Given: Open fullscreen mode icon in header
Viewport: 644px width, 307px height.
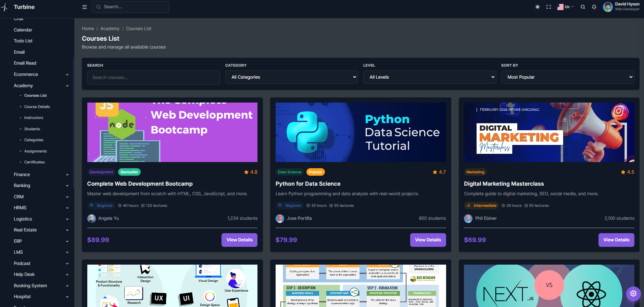Looking at the screenshot, I should (x=548, y=7).
